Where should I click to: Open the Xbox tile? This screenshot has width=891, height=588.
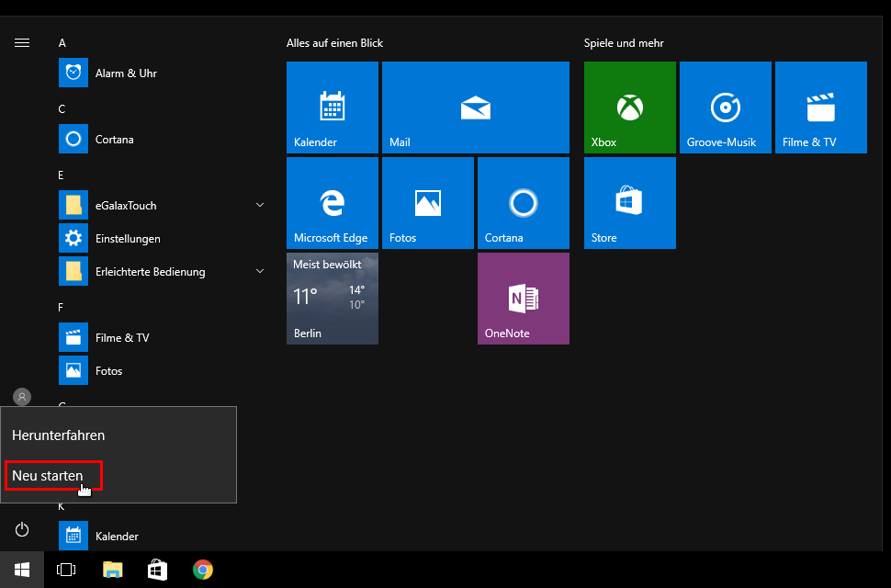tap(630, 107)
